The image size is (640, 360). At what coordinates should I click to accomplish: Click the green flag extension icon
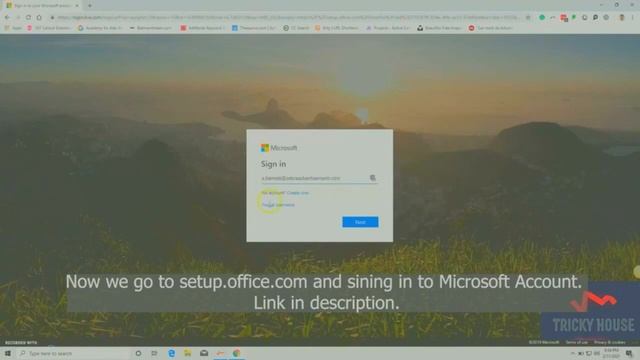pyautogui.click(x=574, y=18)
